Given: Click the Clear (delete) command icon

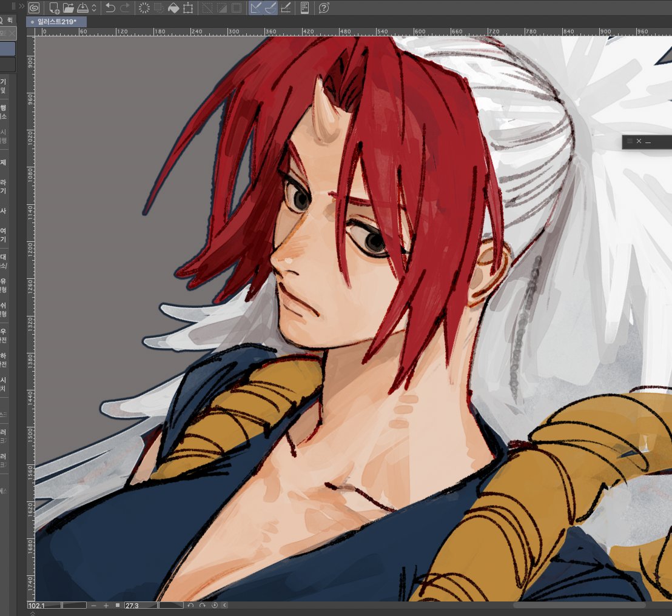Looking at the screenshot, I should point(144,8).
